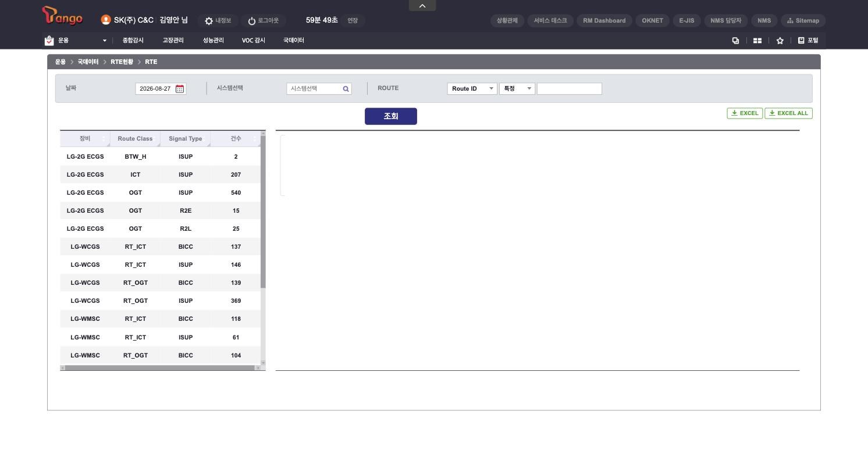
Task: Go to RM Dashboard
Action: [x=604, y=20]
